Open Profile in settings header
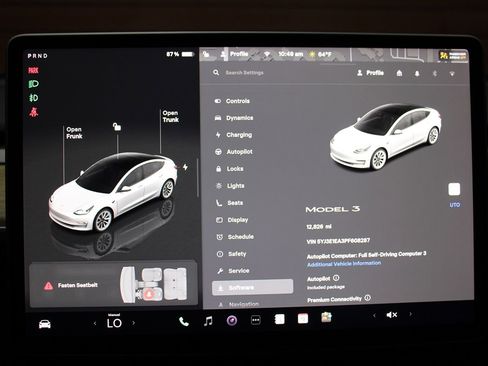 coord(370,73)
